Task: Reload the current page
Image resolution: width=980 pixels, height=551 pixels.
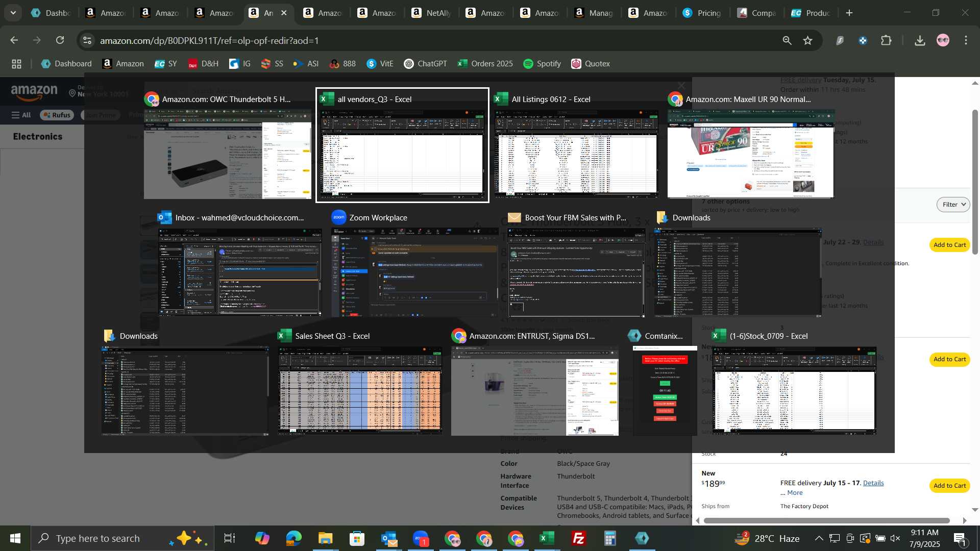Action: [60, 40]
